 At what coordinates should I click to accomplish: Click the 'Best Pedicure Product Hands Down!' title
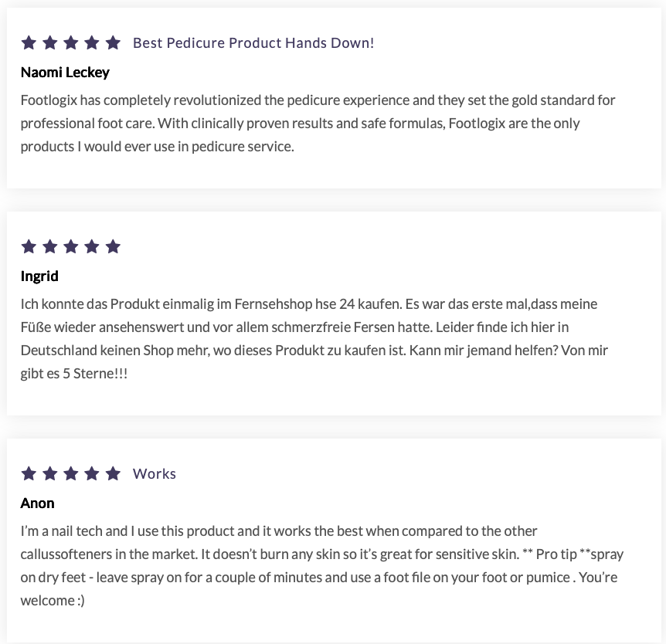[253, 43]
